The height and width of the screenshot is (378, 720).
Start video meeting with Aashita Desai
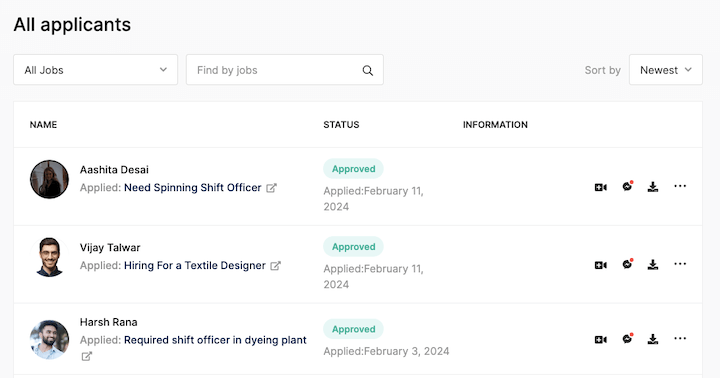pos(601,187)
